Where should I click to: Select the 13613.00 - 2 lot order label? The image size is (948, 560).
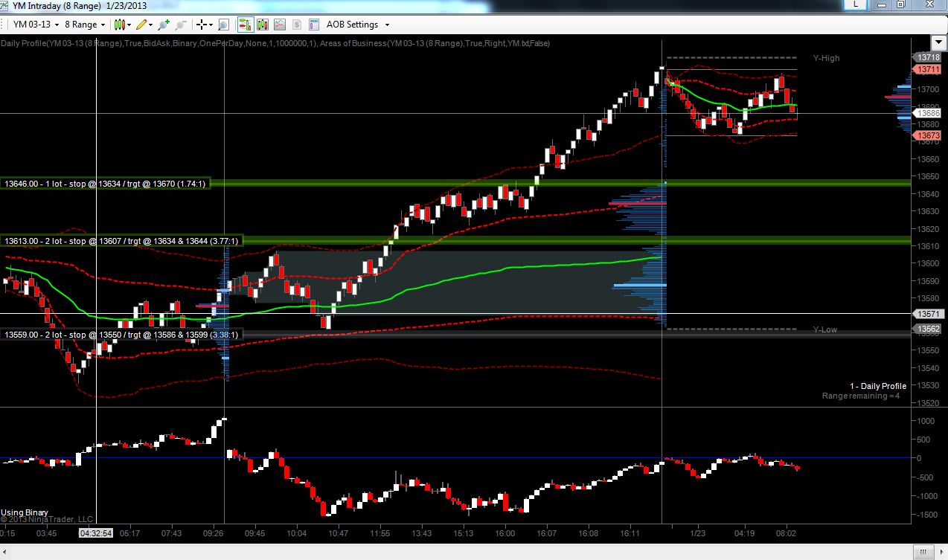click(x=122, y=241)
